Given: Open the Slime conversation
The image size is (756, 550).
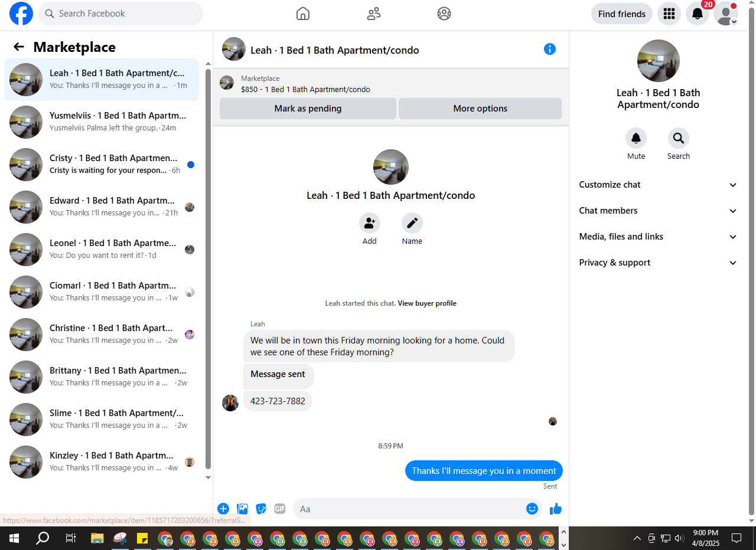Looking at the screenshot, I should coord(102,420).
